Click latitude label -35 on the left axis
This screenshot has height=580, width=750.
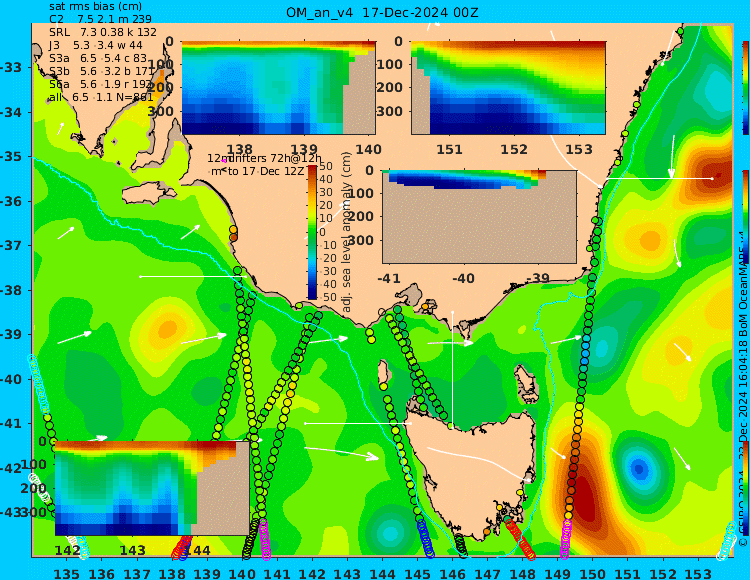(11, 157)
